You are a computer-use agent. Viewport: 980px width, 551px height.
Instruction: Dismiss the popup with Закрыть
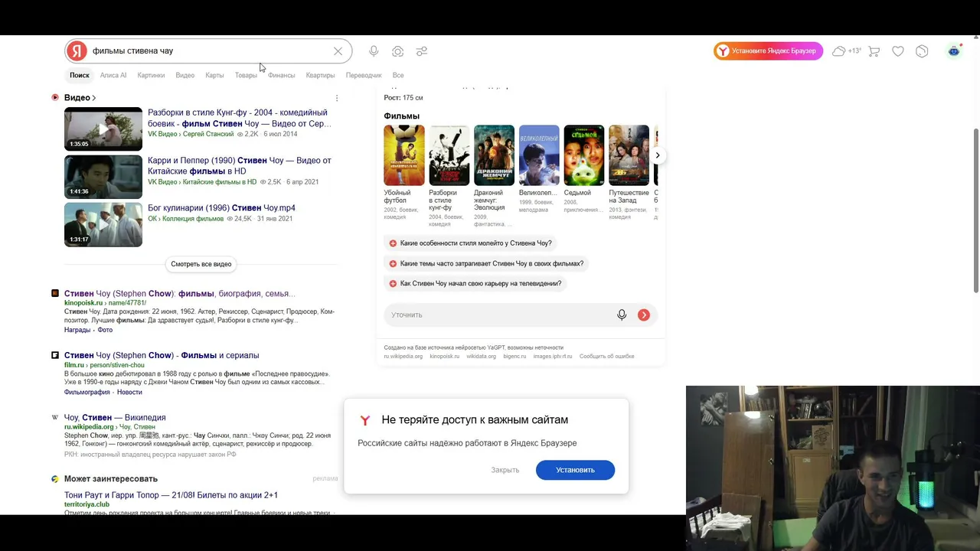(505, 470)
